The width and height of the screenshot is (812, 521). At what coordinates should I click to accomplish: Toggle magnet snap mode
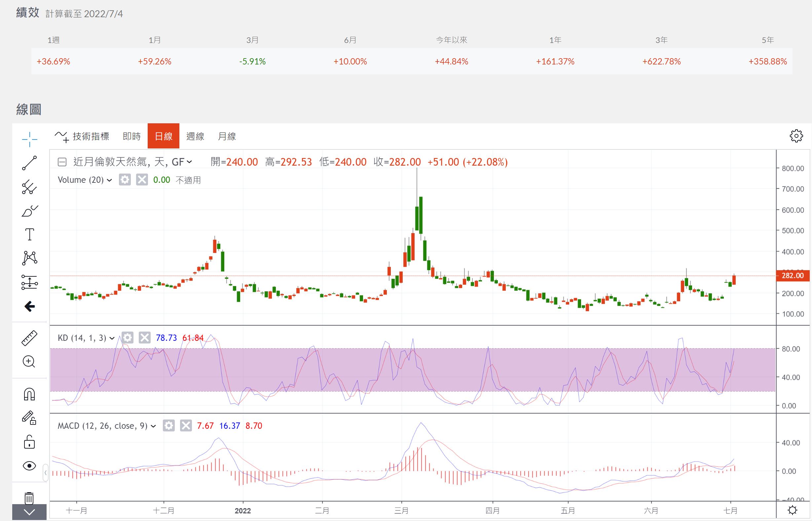[29, 394]
